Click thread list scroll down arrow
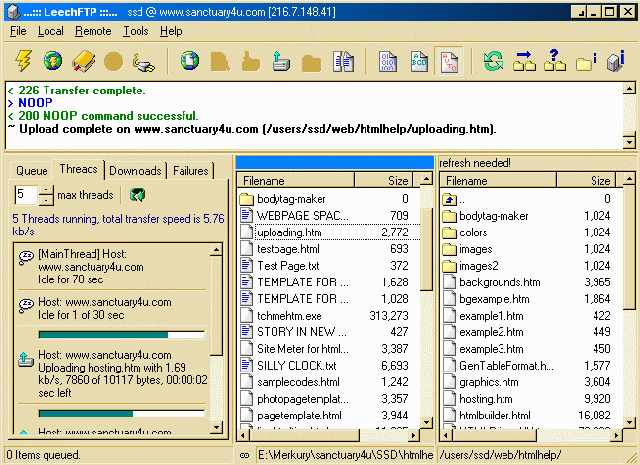Viewport: 640px width, 465px height. [216, 427]
